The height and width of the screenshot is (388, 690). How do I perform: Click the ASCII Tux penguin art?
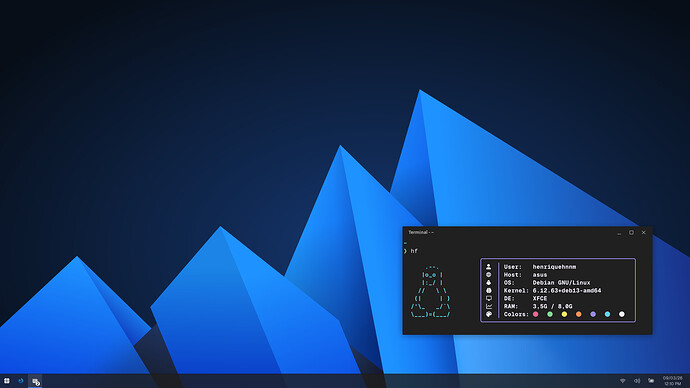point(430,291)
